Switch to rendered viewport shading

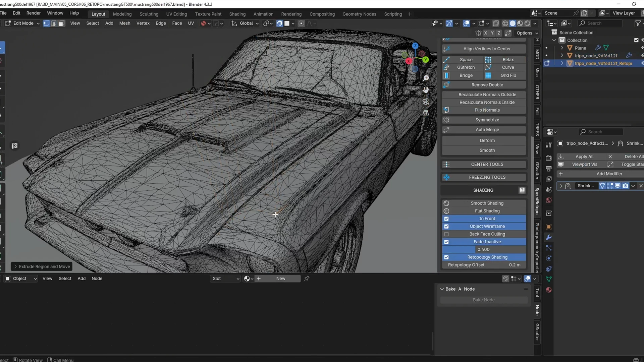point(527,23)
